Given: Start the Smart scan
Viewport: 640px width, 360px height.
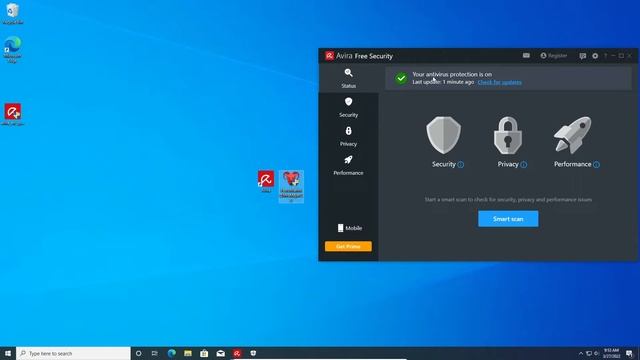Looking at the screenshot, I should click(x=508, y=219).
